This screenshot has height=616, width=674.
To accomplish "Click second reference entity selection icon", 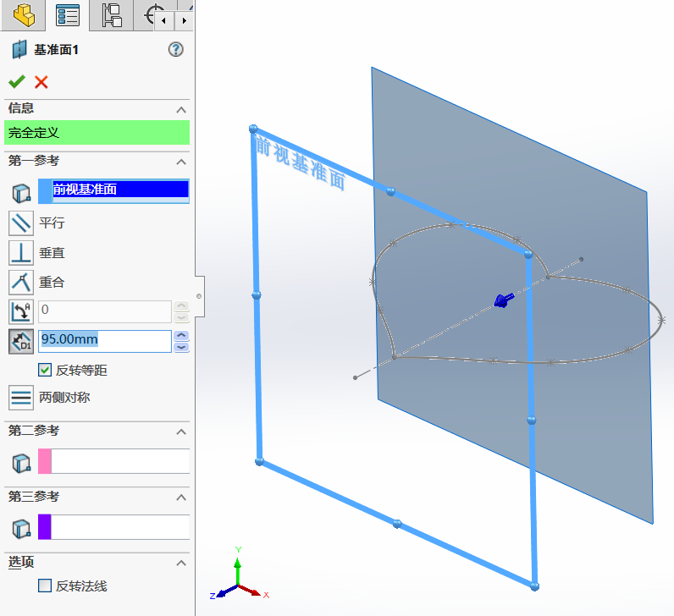I will point(21,463).
